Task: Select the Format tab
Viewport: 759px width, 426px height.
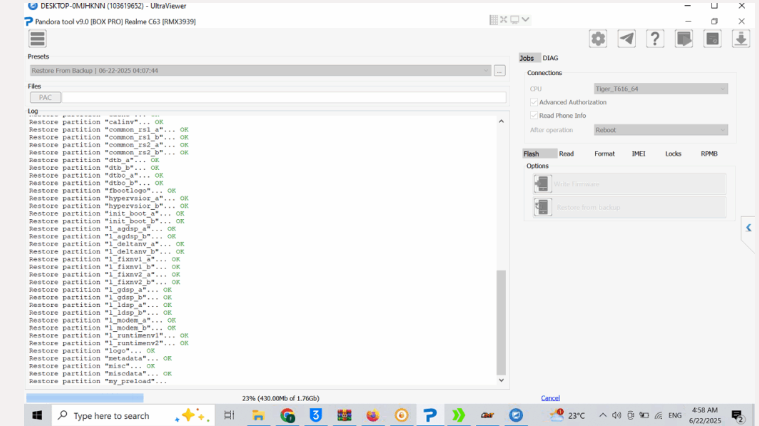Action: coord(604,153)
